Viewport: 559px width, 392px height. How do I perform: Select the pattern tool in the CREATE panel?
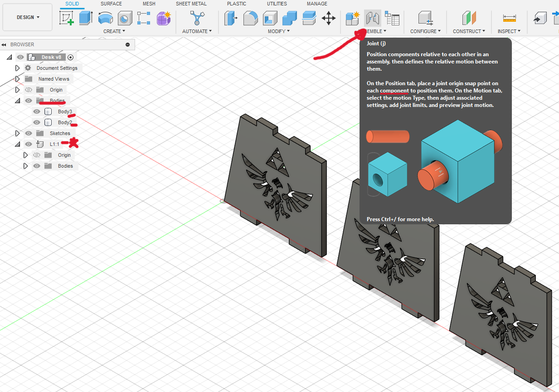[x=144, y=18]
